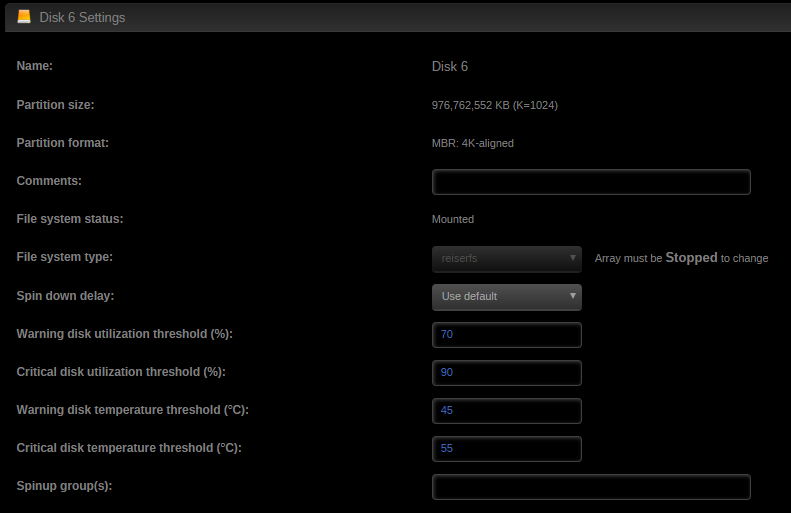
Task: Click the Spinup group(s): label
Action: tap(64, 486)
